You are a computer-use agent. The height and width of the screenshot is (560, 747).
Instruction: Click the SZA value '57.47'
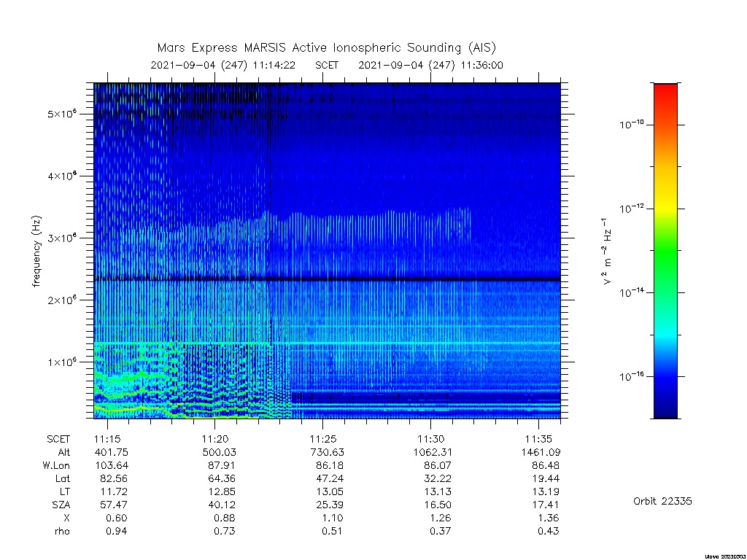pyautogui.click(x=113, y=505)
